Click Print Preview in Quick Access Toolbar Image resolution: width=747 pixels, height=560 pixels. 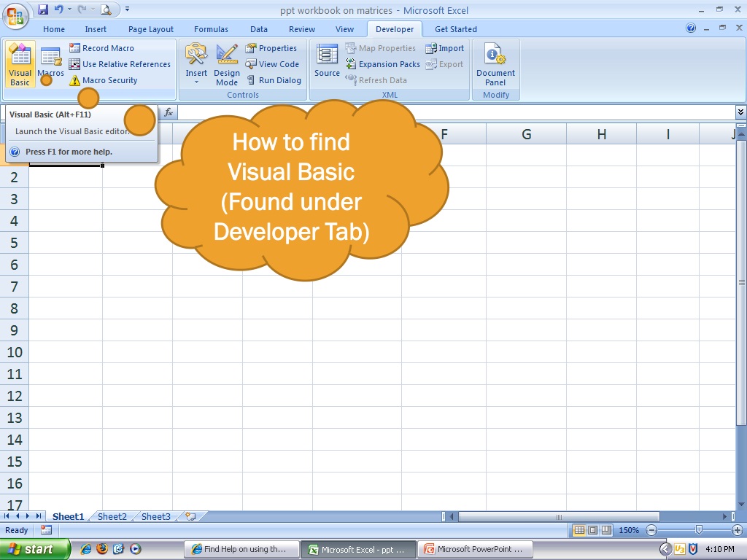coord(106,9)
